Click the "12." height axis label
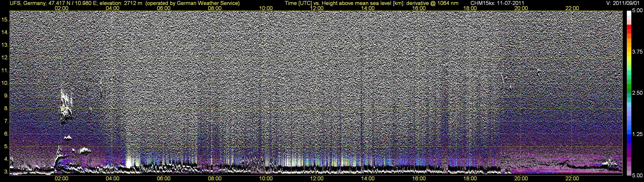Screen dimensions: 644x182 click(5, 58)
